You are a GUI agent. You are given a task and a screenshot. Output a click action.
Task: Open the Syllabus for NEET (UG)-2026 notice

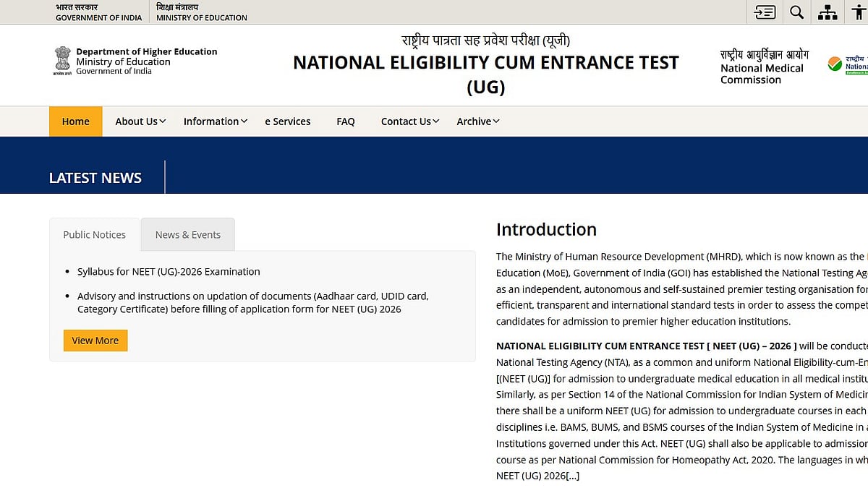pos(169,271)
